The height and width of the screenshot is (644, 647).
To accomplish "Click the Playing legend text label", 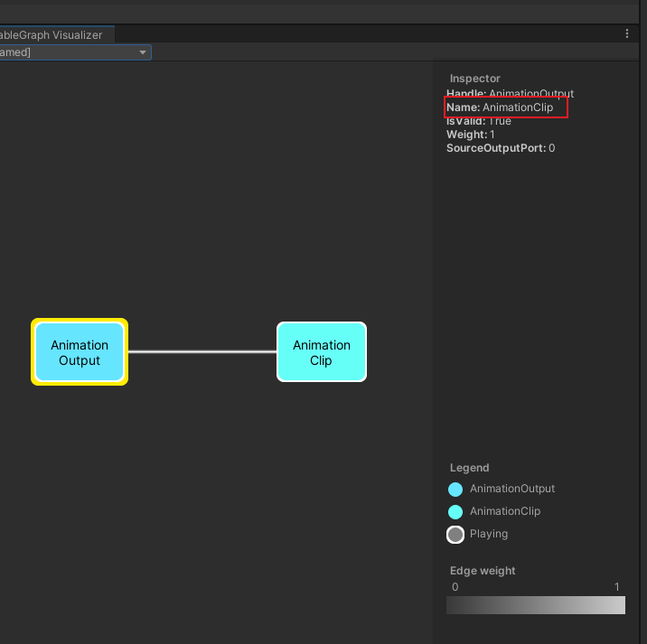I will pos(489,534).
